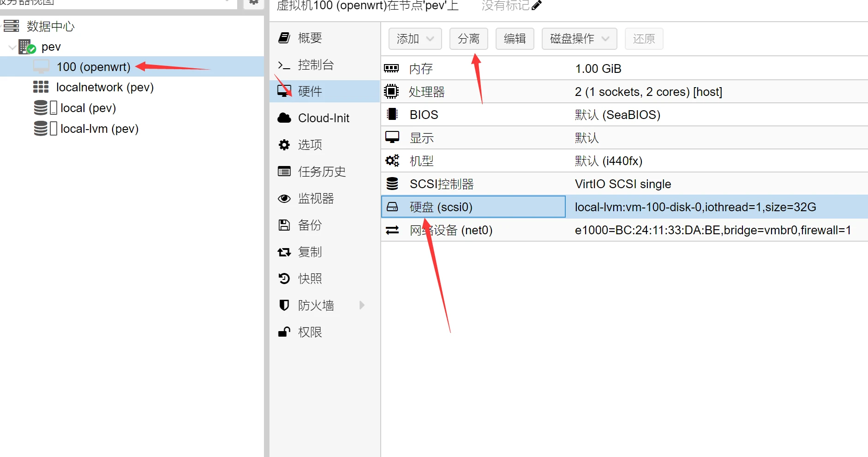Open the Permissions (权限) tab
The image size is (868, 457).
pos(325,332)
